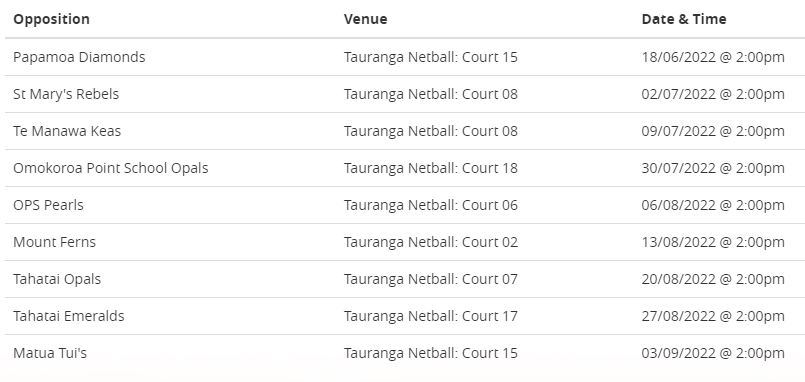Click the 03/09/2022 @ 2:00pm date cell
The height and width of the screenshot is (382, 805).
(713, 353)
